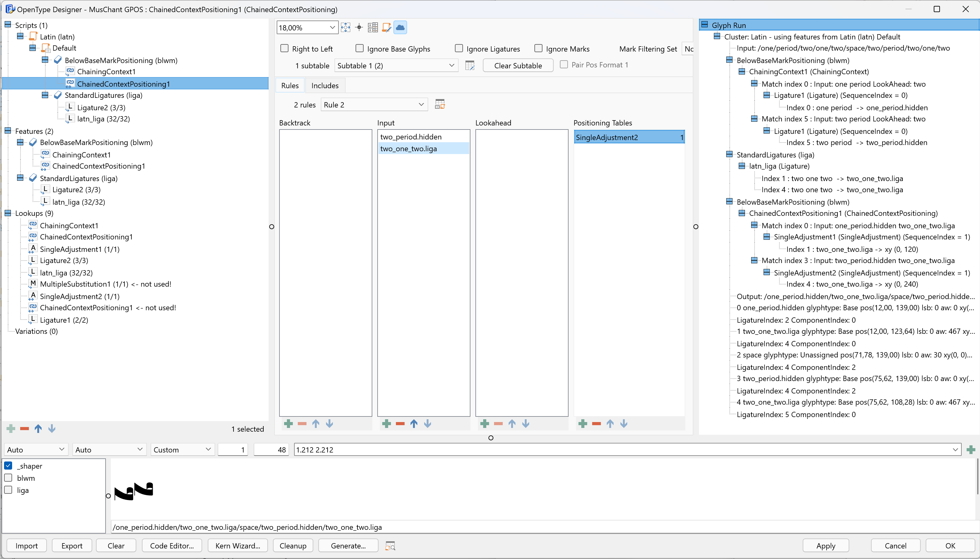The width and height of the screenshot is (980, 559).
Task: Remove the selected glyph from Input list
Action: coord(400,424)
